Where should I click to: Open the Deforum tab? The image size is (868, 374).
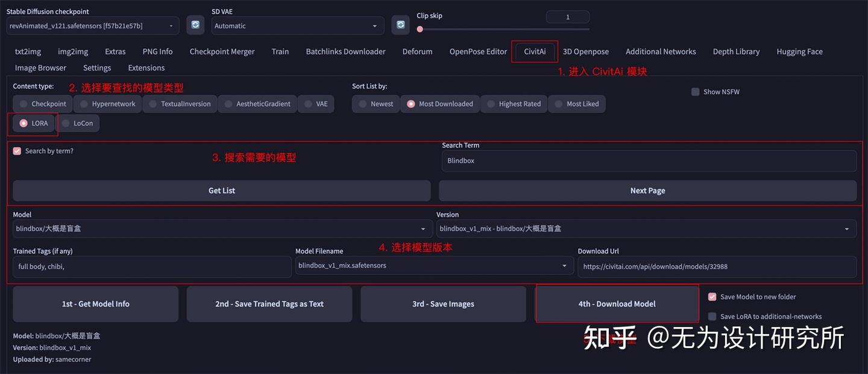pyautogui.click(x=417, y=51)
